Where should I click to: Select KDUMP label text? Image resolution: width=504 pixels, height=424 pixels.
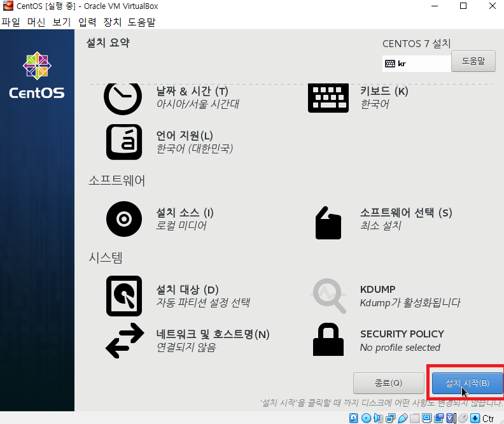coord(377,289)
